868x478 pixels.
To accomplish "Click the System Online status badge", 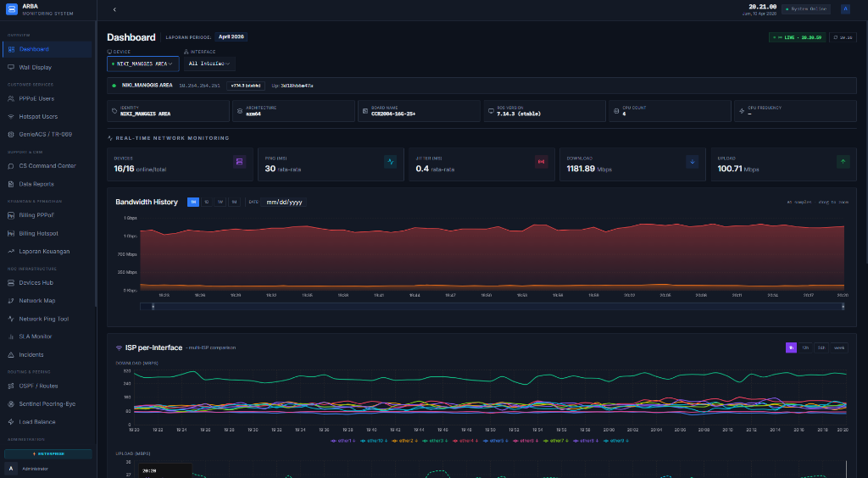I will (x=806, y=8).
